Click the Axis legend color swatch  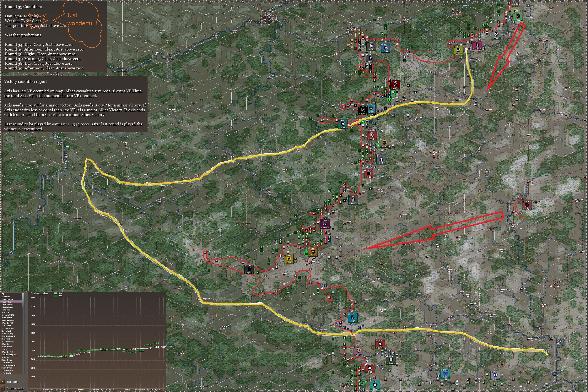[x=56, y=293]
